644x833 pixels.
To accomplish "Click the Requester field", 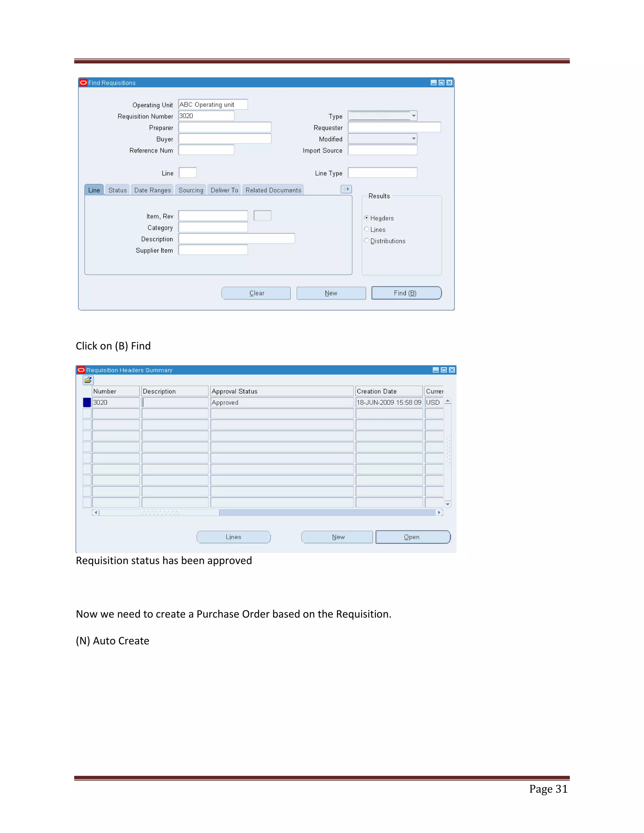I will [395, 127].
